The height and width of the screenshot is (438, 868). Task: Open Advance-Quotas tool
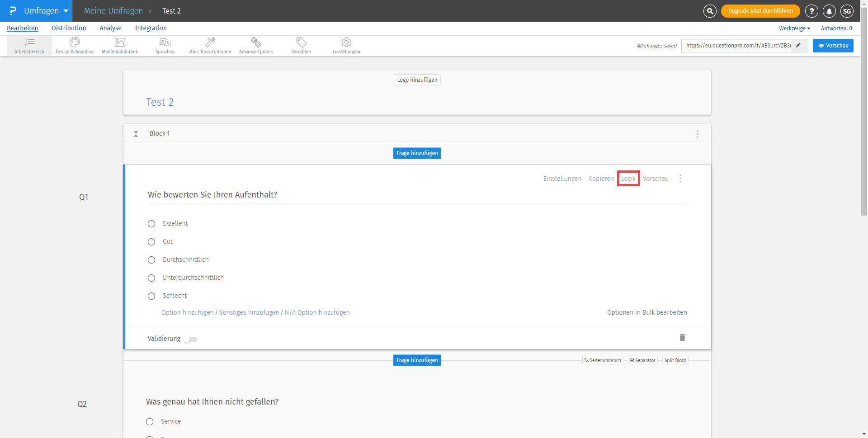tap(256, 46)
